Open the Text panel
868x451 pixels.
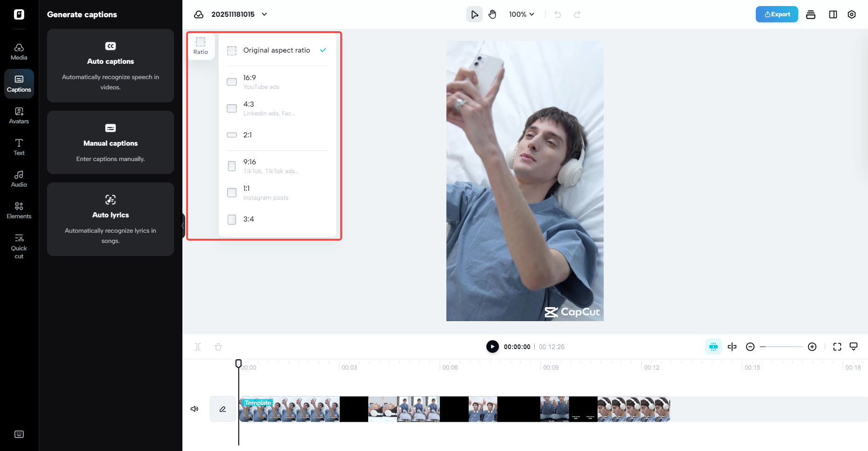19,147
